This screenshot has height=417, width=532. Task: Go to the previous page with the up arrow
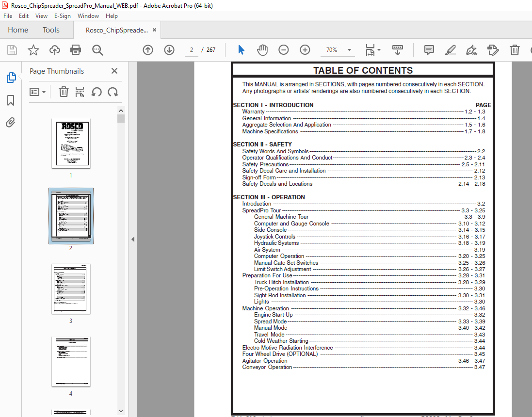(148, 50)
